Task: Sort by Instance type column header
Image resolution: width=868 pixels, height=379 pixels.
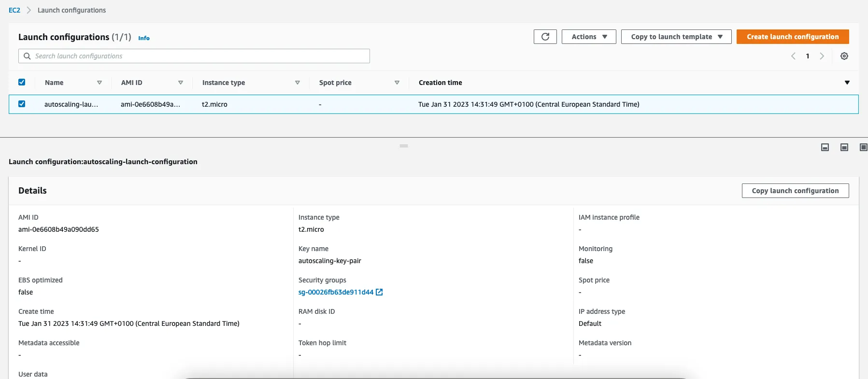Action: 224,83
